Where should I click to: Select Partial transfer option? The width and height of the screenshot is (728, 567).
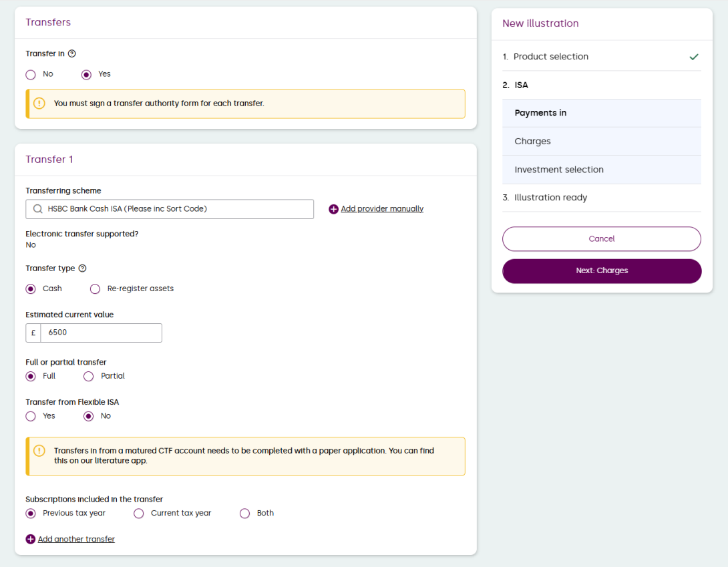89,376
